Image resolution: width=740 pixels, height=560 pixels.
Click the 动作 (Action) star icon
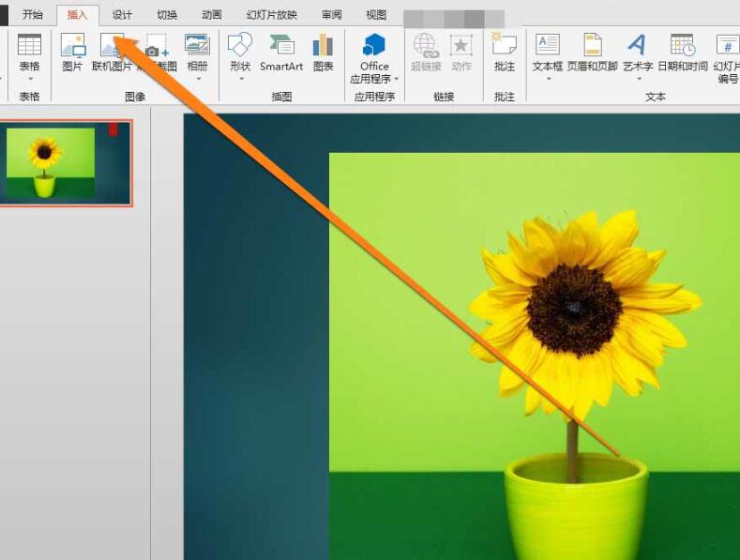click(461, 45)
